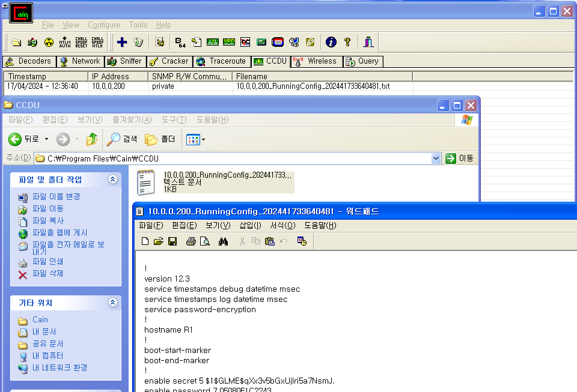Open the 즐겨찾기(A) menu in CCDU explorer

click(x=132, y=120)
